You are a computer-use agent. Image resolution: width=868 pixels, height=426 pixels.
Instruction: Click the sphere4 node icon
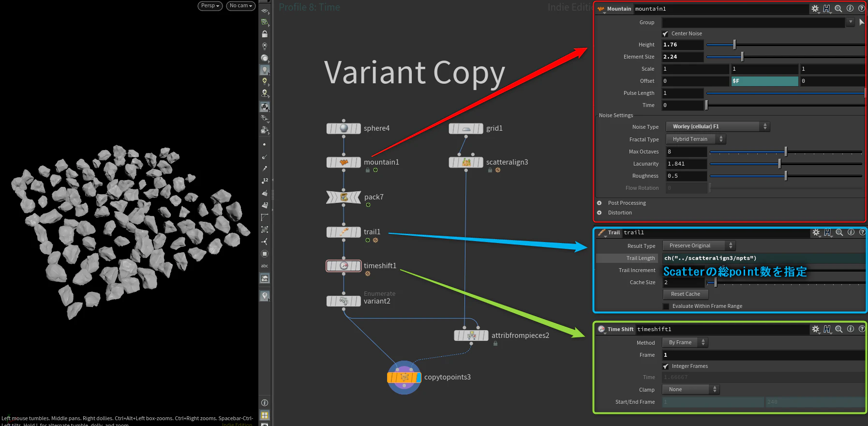pos(344,128)
